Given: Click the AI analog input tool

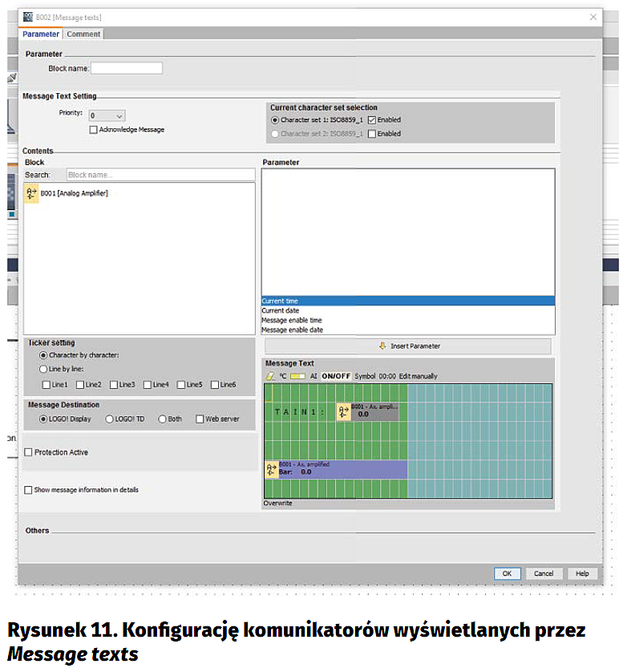Looking at the screenshot, I should [x=313, y=376].
